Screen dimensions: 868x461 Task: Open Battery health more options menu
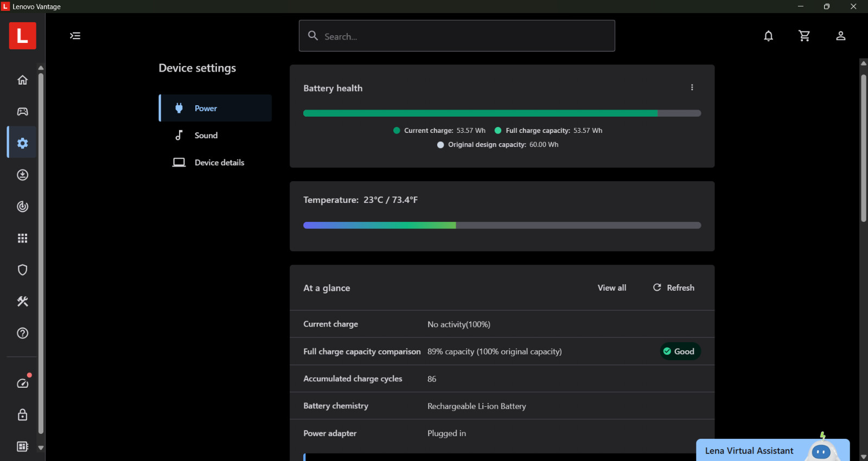tap(692, 87)
